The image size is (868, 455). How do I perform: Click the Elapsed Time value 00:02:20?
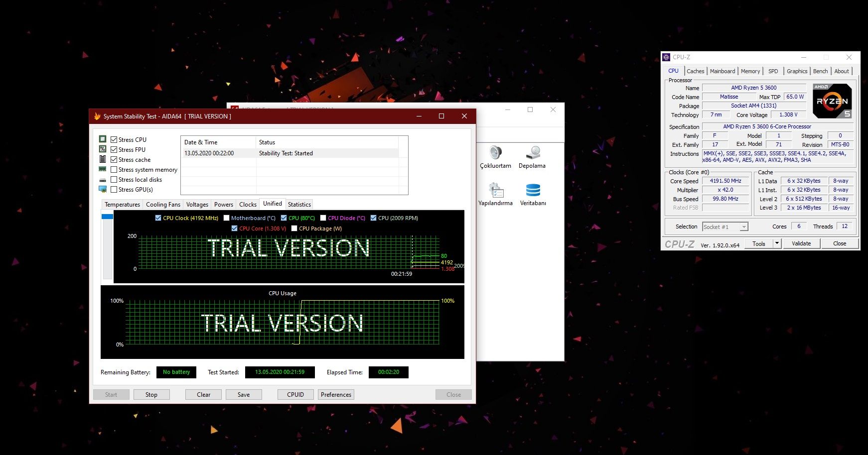(389, 372)
